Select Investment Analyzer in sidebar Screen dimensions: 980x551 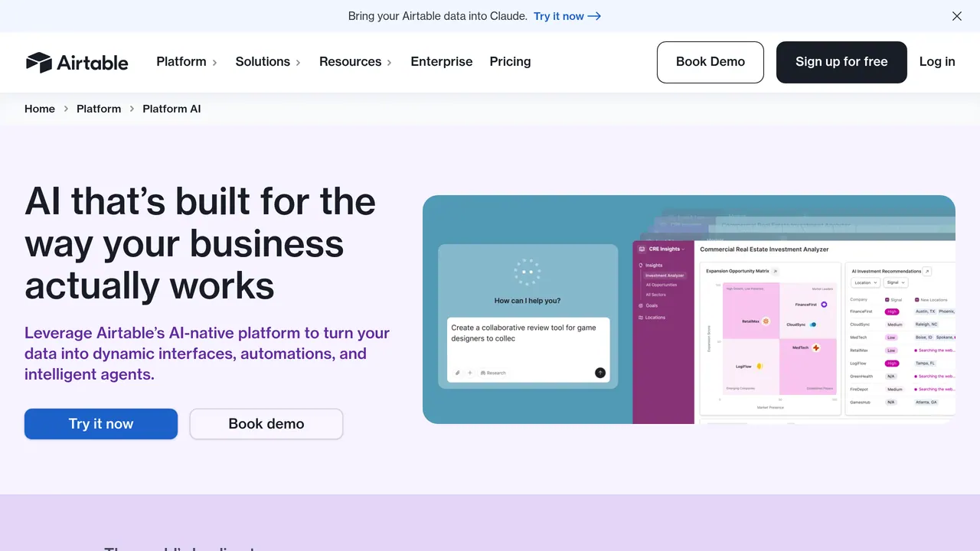pos(665,275)
